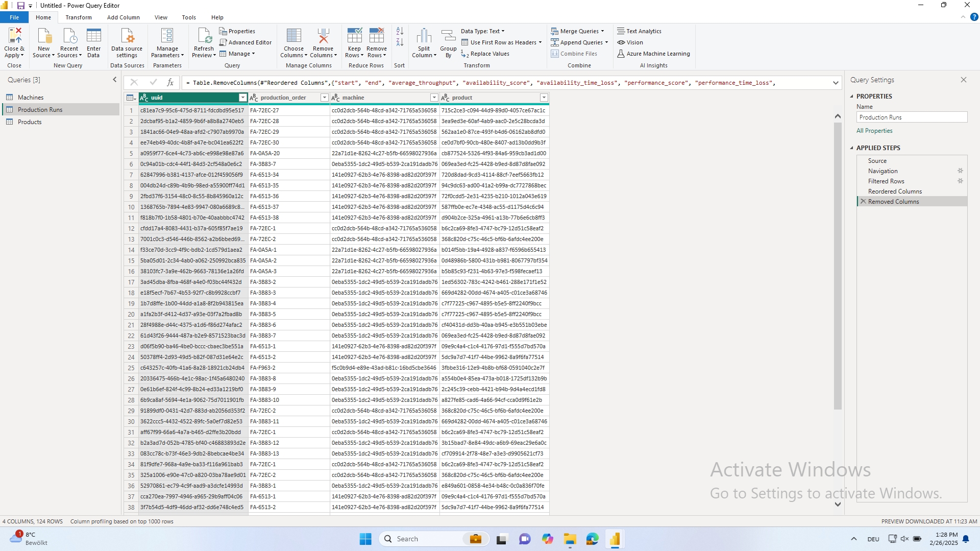This screenshot has width=980, height=551.
Task: Open the Vision AI insight
Action: (x=630, y=42)
